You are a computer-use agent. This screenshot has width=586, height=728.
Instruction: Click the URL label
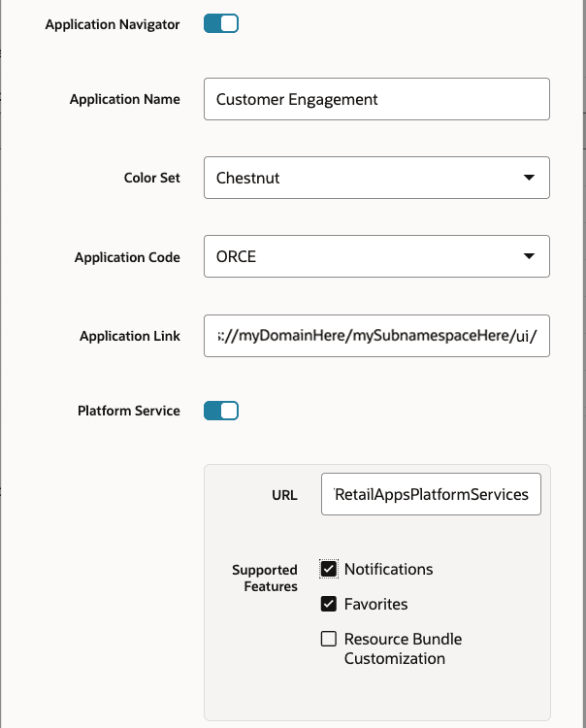click(x=284, y=495)
